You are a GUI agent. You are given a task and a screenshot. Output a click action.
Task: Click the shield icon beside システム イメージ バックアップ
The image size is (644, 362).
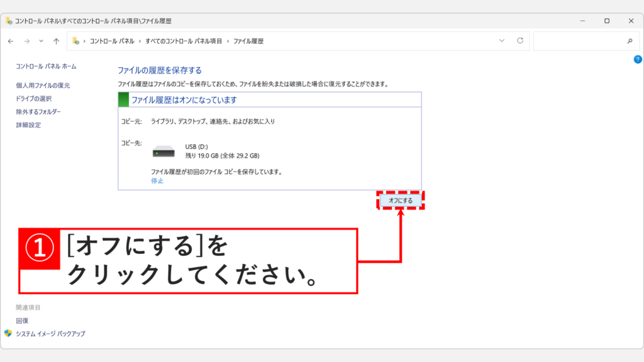[8, 333]
